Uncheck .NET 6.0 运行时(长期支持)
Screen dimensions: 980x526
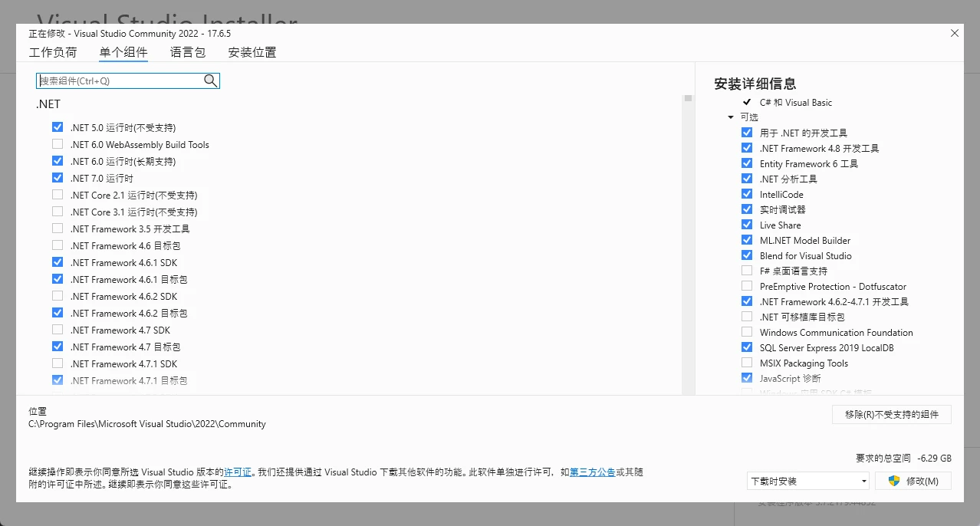pyautogui.click(x=58, y=161)
